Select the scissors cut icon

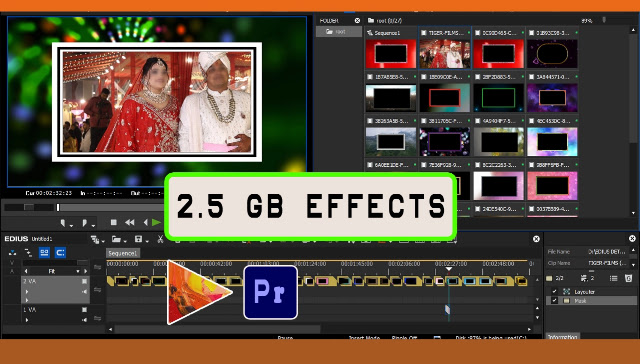click(x=160, y=240)
